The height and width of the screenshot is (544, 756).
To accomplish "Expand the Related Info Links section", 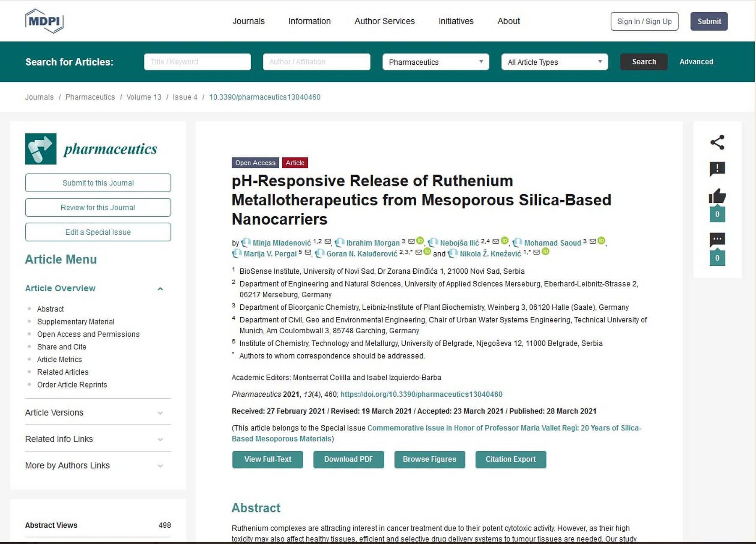I will 98,439.
